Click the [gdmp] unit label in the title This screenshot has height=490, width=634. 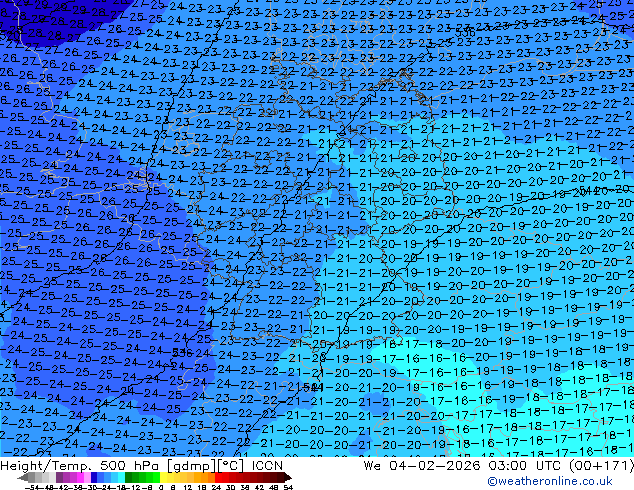192,466
